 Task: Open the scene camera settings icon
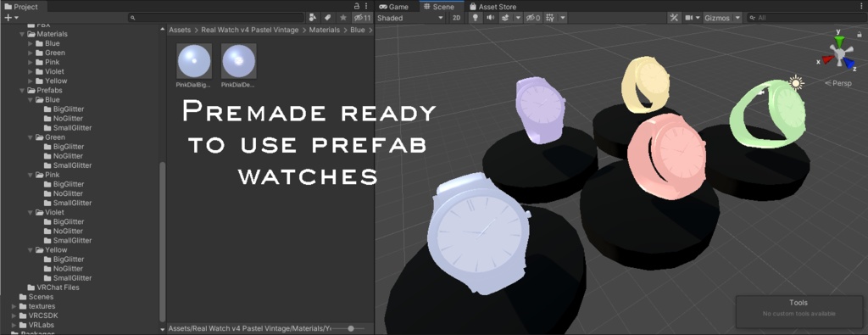click(x=688, y=18)
